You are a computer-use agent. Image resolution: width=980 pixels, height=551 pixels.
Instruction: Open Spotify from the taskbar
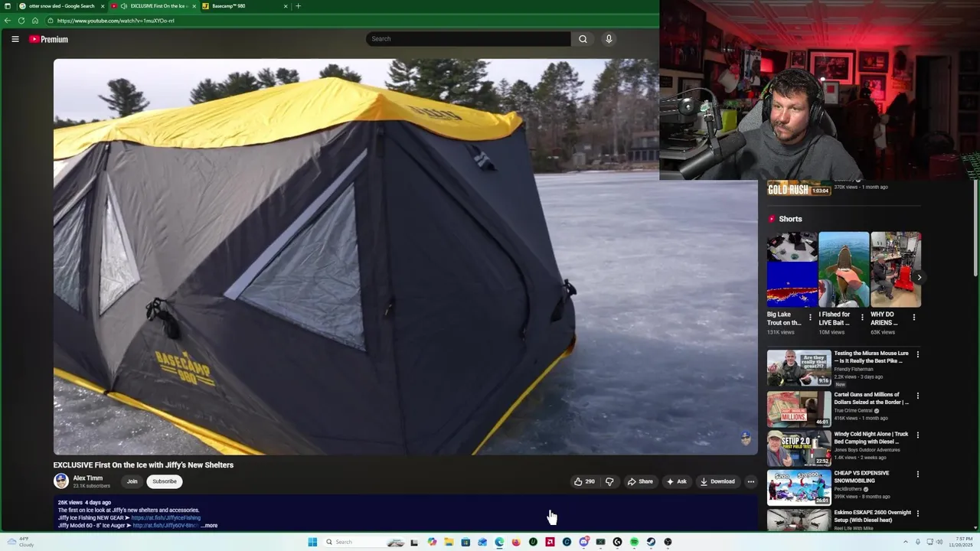point(634,542)
